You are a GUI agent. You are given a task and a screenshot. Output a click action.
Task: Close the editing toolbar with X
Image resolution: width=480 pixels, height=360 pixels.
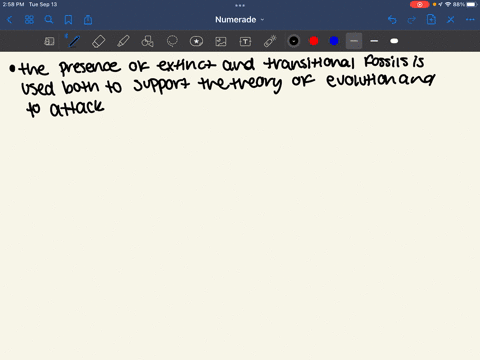(x=451, y=20)
